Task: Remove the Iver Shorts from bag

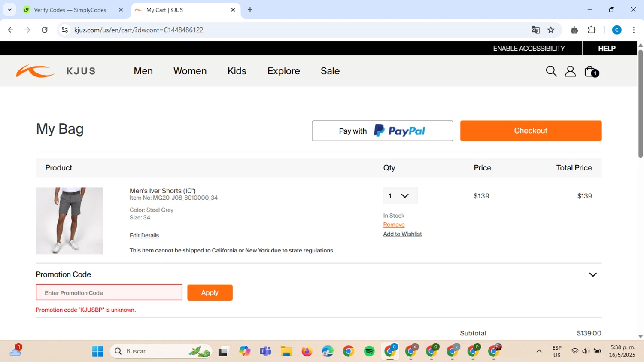Action: [x=394, y=225]
